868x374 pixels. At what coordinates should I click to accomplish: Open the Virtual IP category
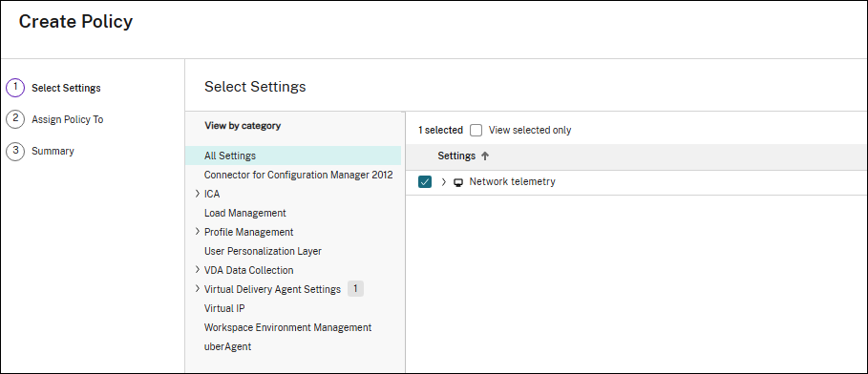pos(224,308)
